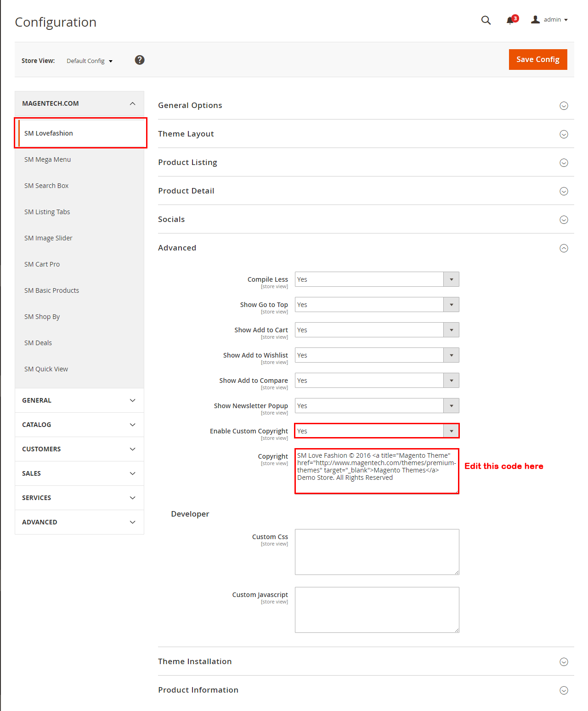Expand General Options section chevron icon
Screen dimensions: 588x711
click(564, 106)
